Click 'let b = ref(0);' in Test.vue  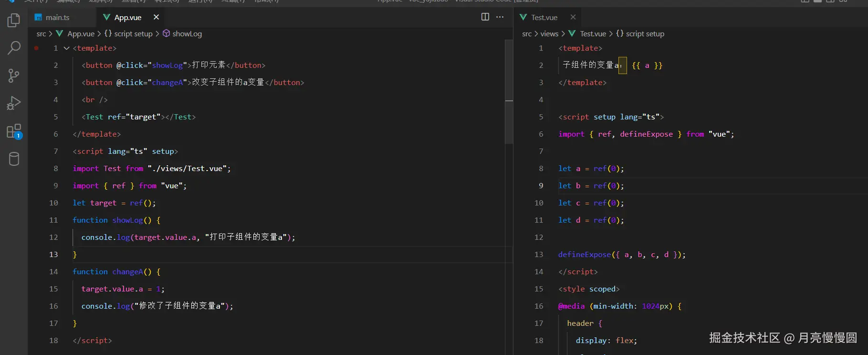pos(591,186)
